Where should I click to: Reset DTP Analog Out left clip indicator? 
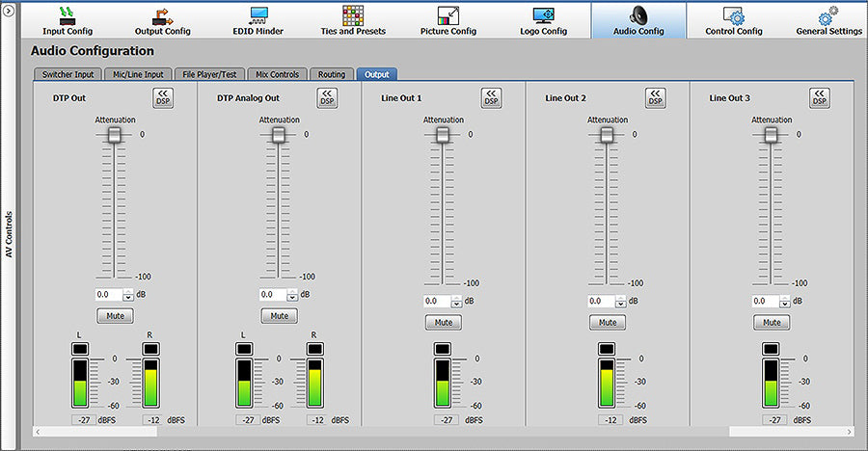coord(244,349)
